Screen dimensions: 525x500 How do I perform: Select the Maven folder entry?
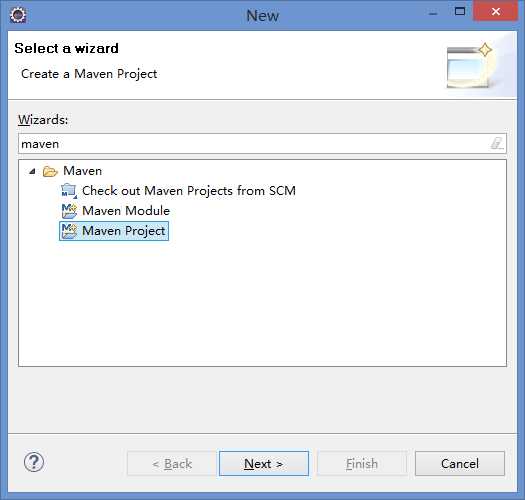click(x=82, y=171)
